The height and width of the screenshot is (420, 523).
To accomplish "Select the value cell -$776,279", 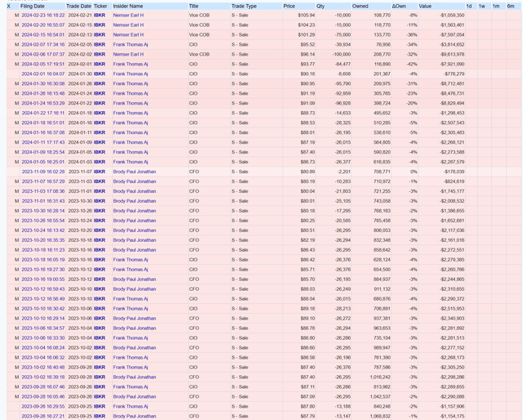I will pos(454,74).
